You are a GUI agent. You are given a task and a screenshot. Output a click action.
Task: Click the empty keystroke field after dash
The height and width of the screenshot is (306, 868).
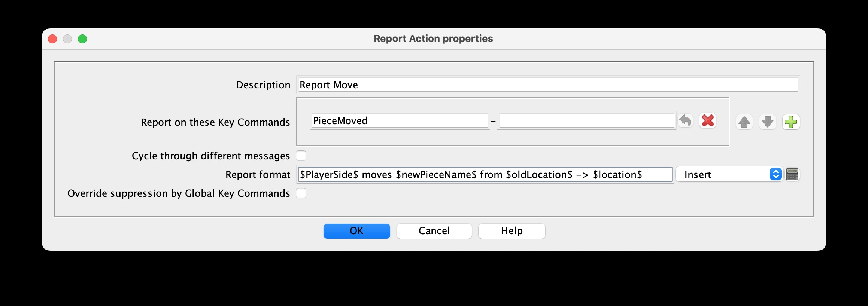coord(586,121)
